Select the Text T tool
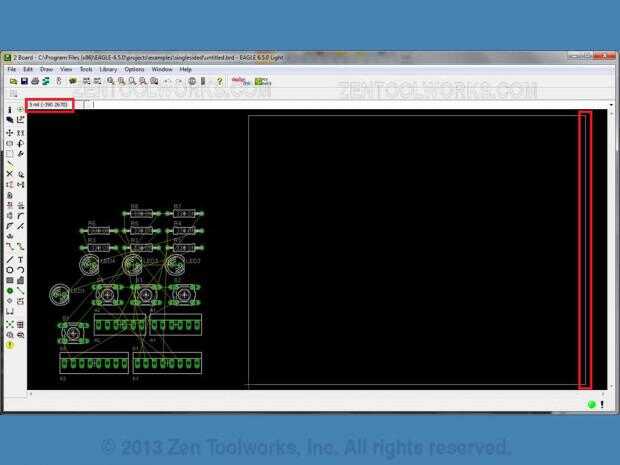The height and width of the screenshot is (465, 620). pos(21,260)
